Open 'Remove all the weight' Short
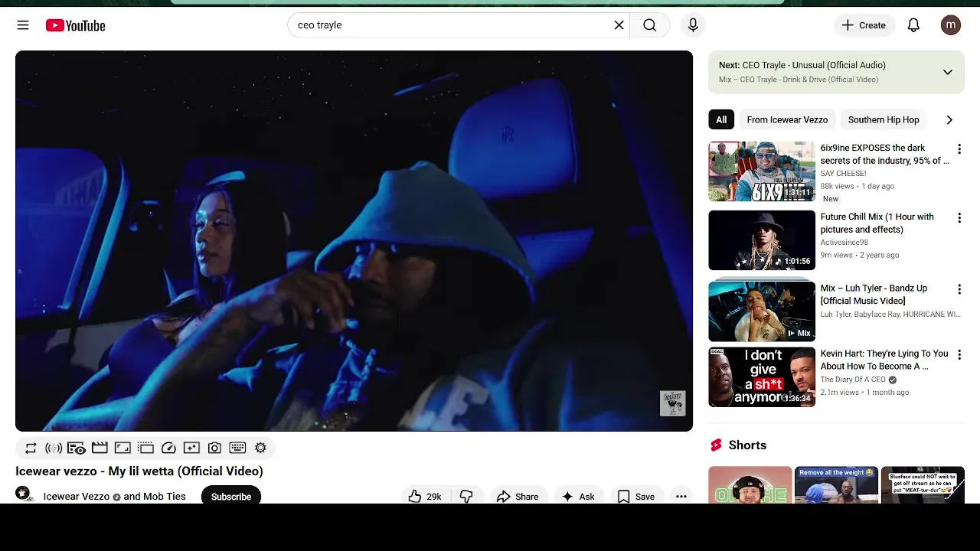 [836, 484]
